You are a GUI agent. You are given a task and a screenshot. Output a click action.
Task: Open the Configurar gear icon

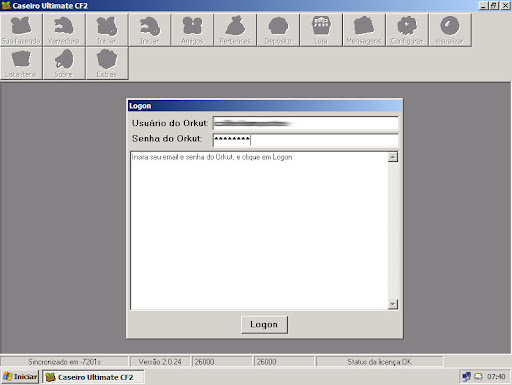click(407, 30)
